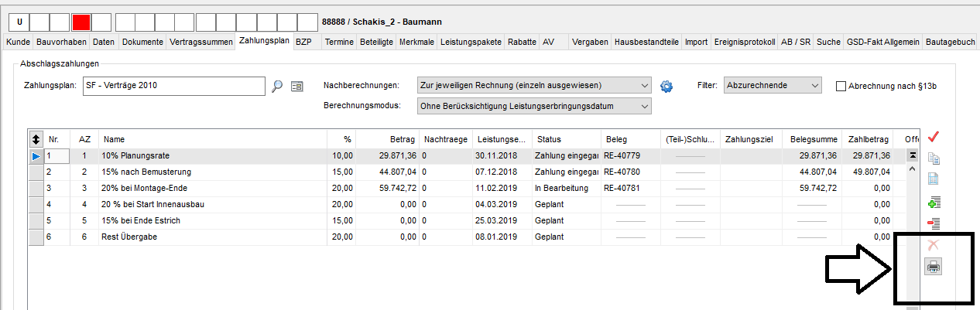Open the Vergaben tab
Image resolution: width=980 pixels, height=310 pixels.
(x=589, y=42)
